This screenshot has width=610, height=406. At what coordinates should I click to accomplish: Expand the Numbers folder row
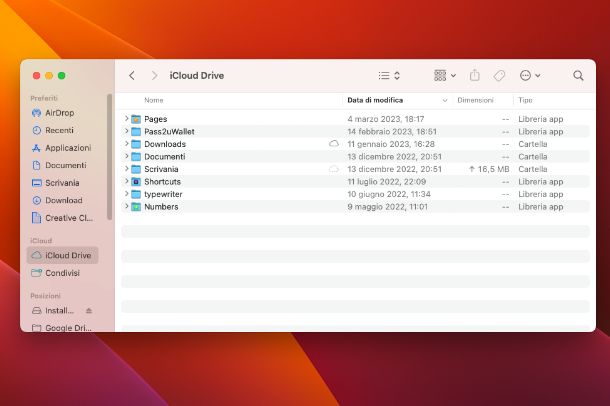pyautogui.click(x=126, y=206)
